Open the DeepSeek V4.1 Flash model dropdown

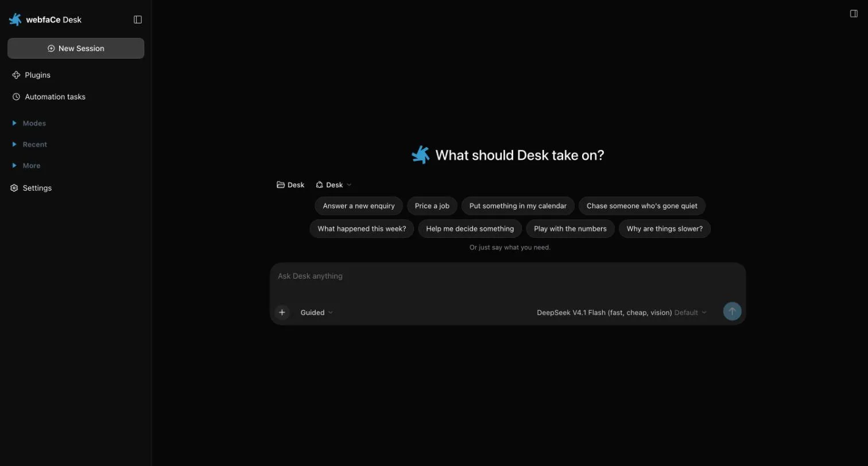622,313
